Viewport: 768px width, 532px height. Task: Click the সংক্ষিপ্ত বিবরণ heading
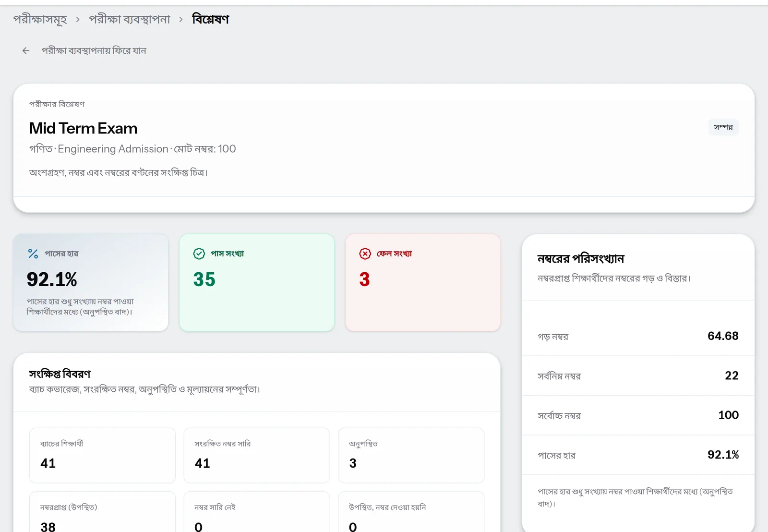60,374
